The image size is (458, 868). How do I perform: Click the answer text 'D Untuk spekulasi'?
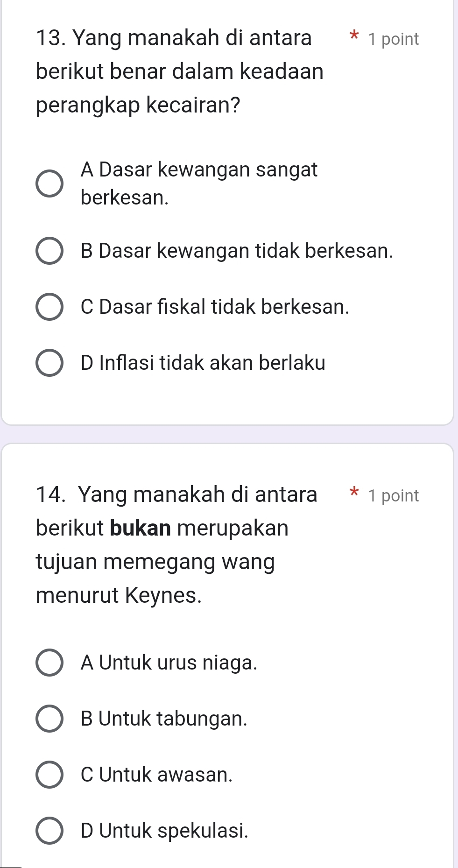(x=164, y=831)
